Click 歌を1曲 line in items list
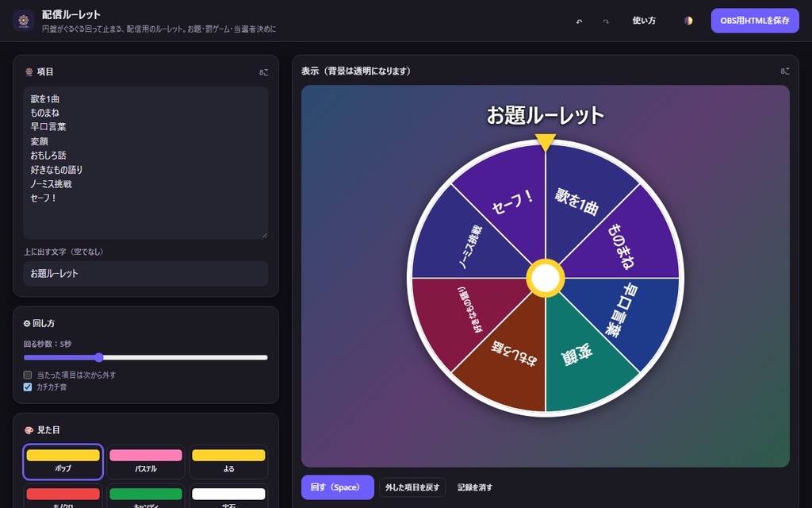 click(x=45, y=98)
